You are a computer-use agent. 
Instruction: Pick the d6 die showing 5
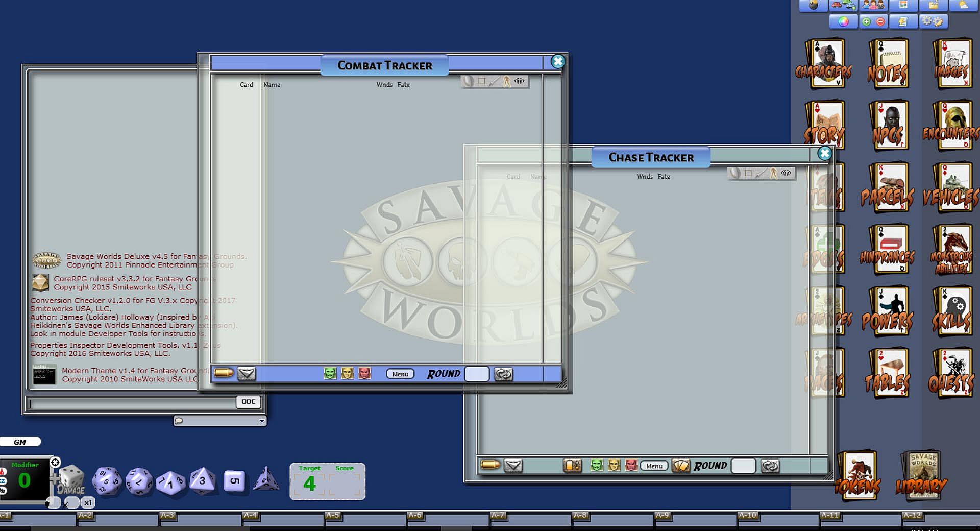point(234,481)
